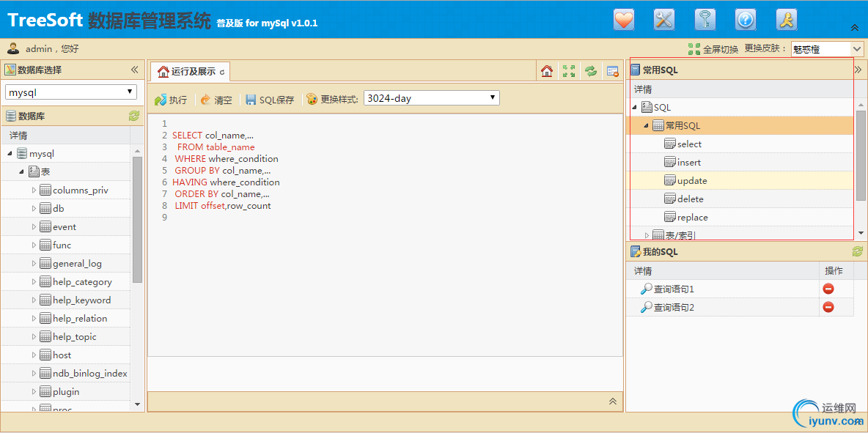Open the mysql database selection dropdown
Viewport: 868px width, 433px height.
pyautogui.click(x=71, y=92)
